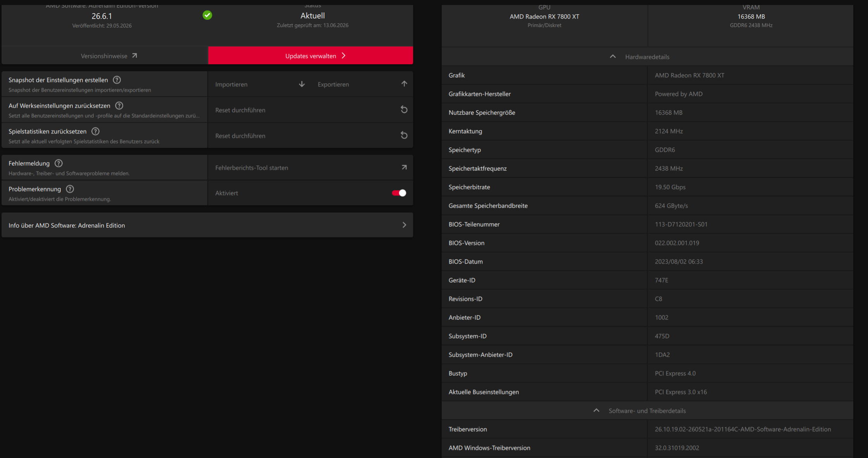Select the Grafikkarten-Hersteller value Powered by AMD
This screenshot has height=458, width=868.
coord(679,94)
